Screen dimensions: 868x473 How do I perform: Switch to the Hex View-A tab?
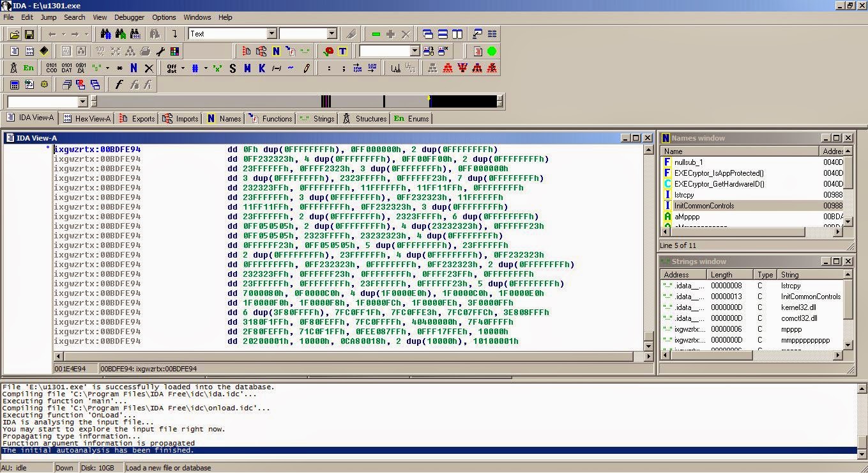pos(86,118)
